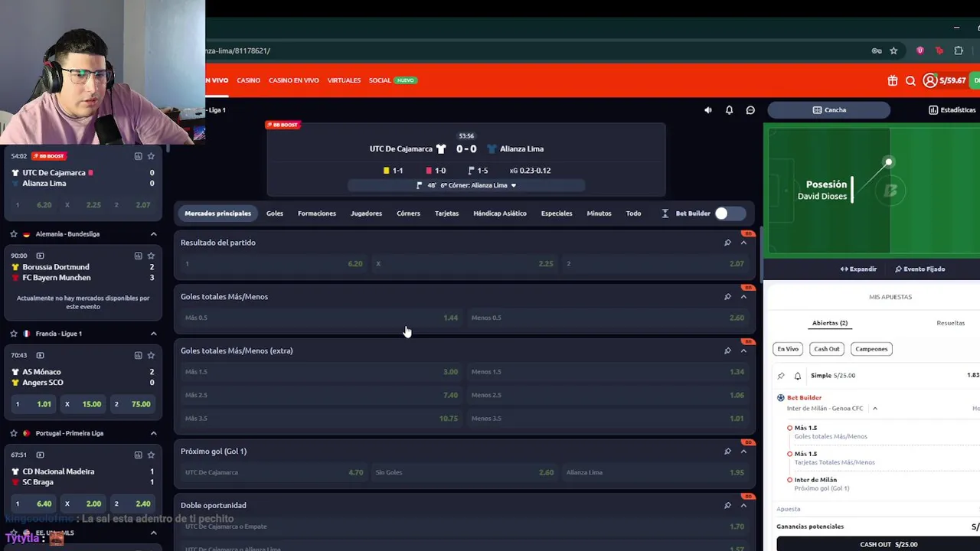980x551 pixels.
Task: Open VIRTUALES menu item
Action: point(344,80)
